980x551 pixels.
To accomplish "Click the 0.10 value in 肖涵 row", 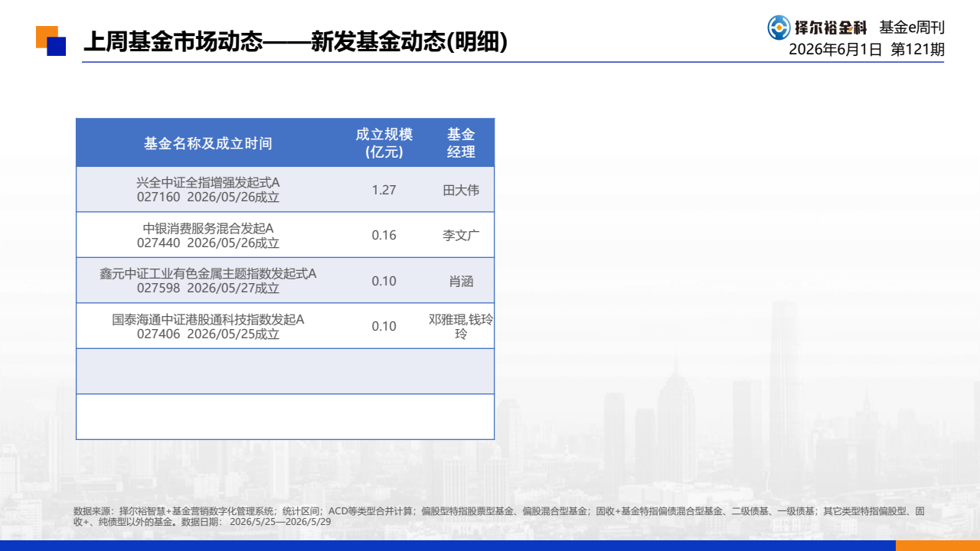I will pyautogui.click(x=384, y=281).
